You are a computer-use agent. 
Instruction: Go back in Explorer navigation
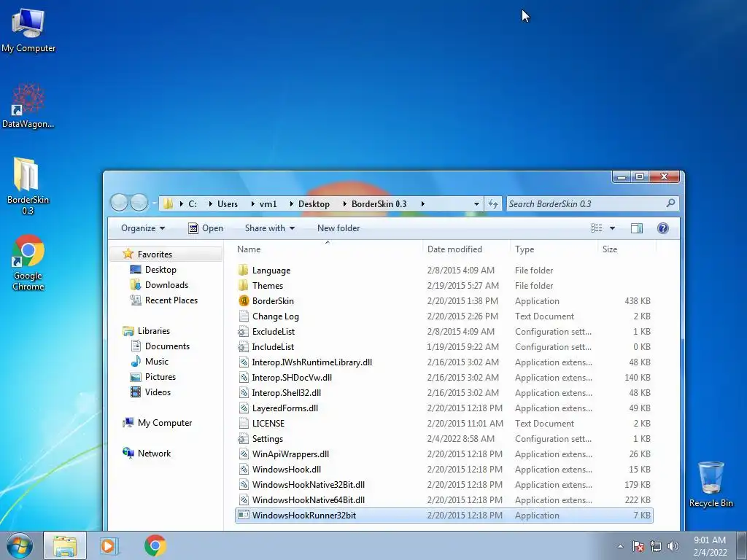119,203
